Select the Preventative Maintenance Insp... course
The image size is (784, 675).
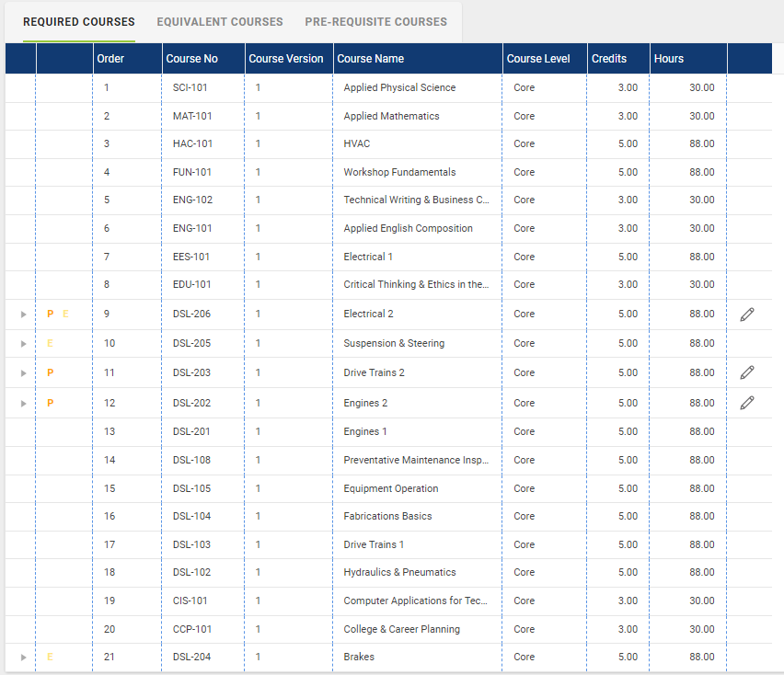click(x=416, y=460)
